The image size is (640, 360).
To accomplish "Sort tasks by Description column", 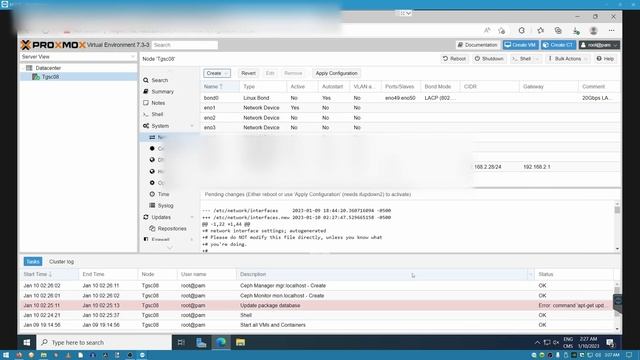I will point(385,274).
